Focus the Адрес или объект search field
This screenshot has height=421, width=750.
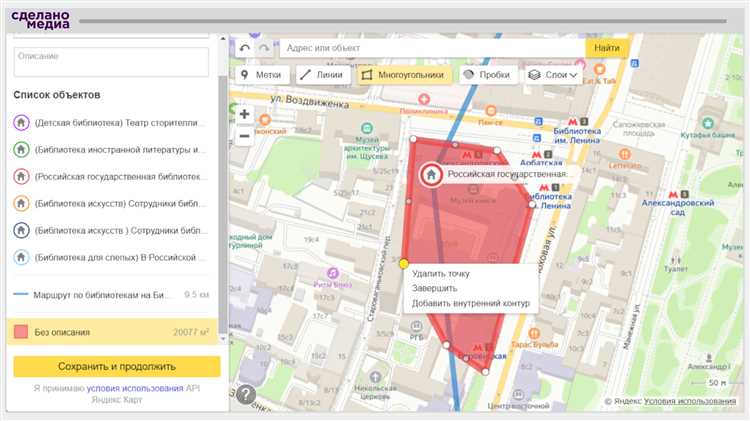[432, 48]
